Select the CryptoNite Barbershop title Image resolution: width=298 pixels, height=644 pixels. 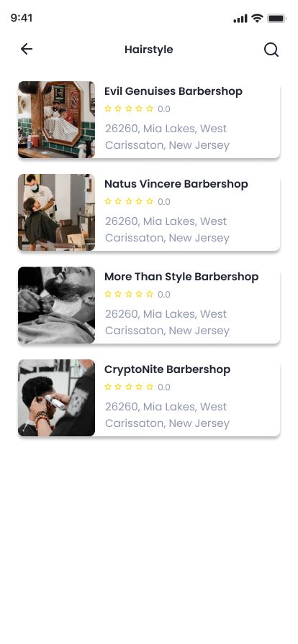[x=167, y=369]
